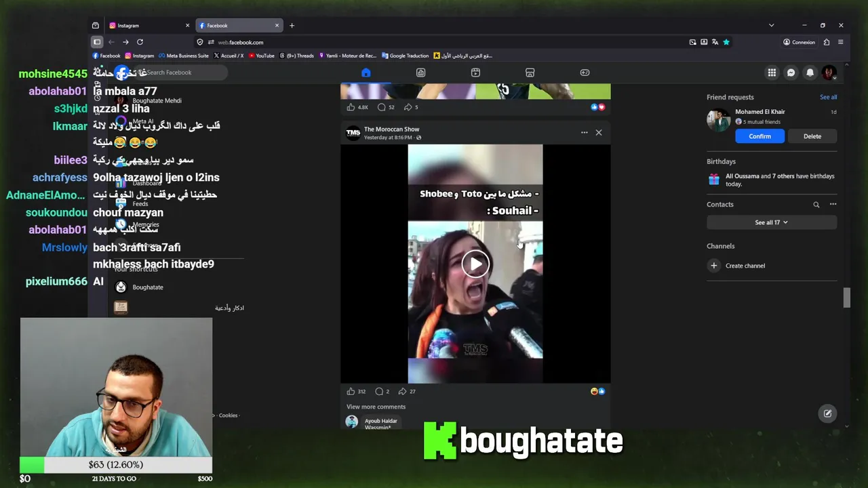This screenshot has width=868, height=488.
Task: Bookmark this page with the star icon
Action: pos(726,42)
